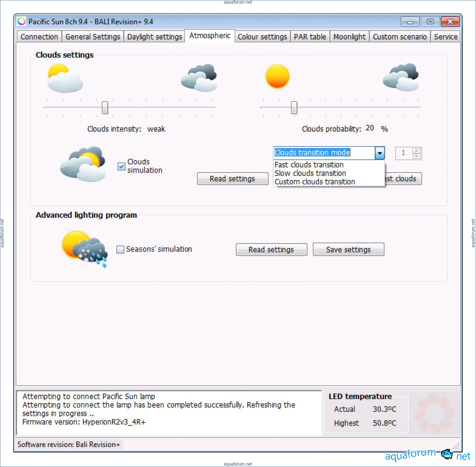This screenshot has width=476, height=467.
Task: Choose Slow clouds transition from list
Action: 310,173
